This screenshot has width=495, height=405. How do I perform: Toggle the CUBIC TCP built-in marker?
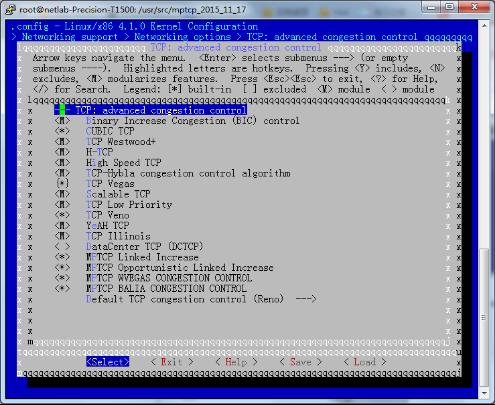[x=62, y=131]
